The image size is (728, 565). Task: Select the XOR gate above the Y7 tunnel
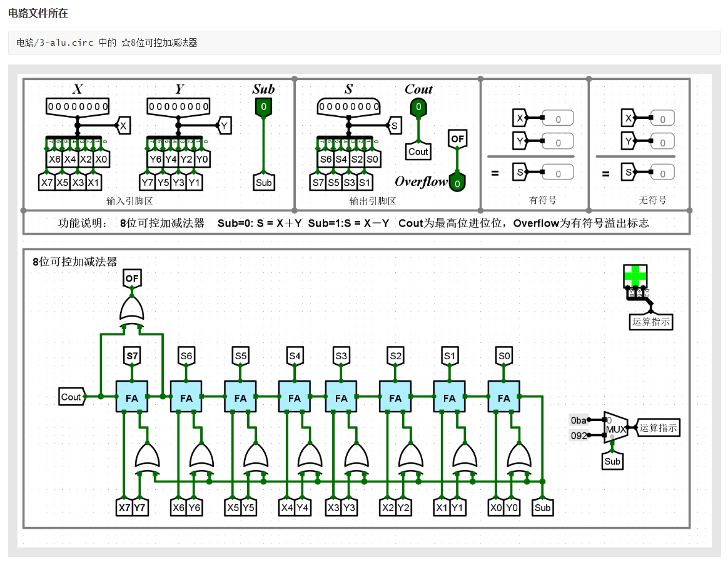147,457
